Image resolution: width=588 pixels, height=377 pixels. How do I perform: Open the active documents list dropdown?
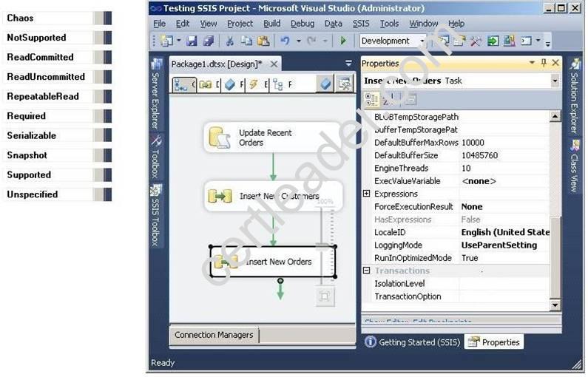348,64
